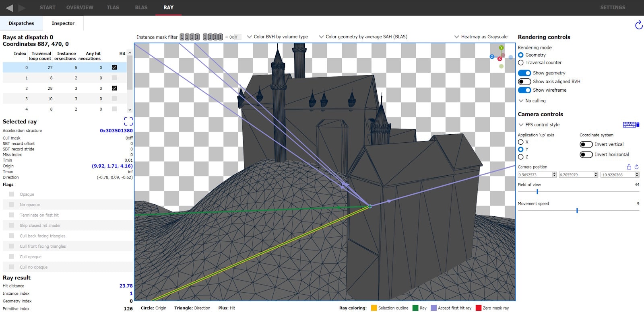Enable Show axis aligned BVH
The image size is (644, 312).
point(524,82)
